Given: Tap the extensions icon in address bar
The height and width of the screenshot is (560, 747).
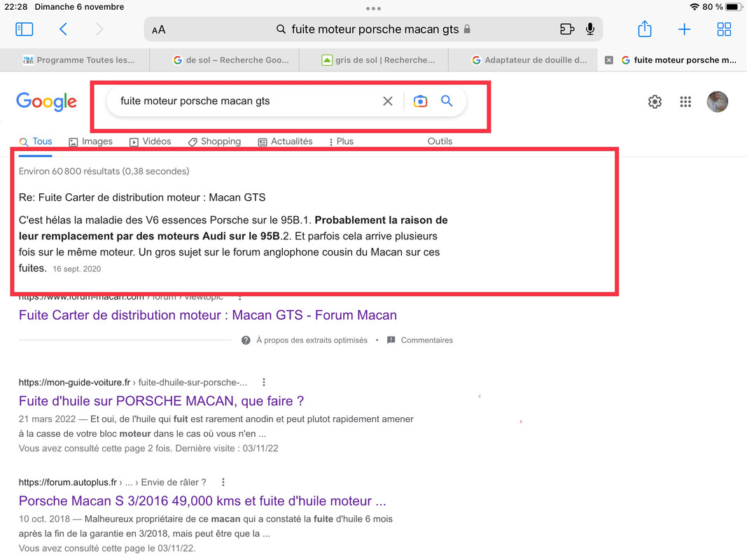Looking at the screenshot, I should click(x=567, y=29).
